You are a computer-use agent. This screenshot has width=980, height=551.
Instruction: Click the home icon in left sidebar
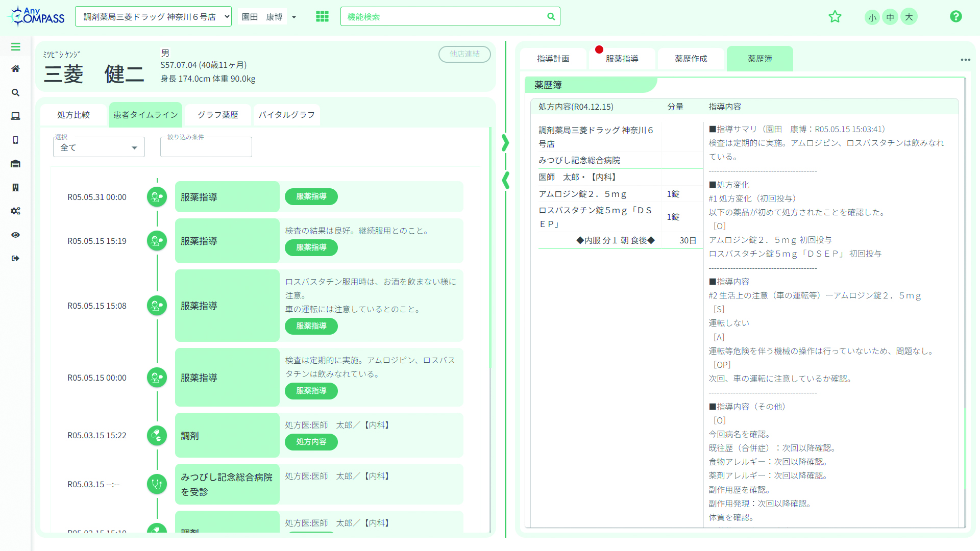[15, 69]
